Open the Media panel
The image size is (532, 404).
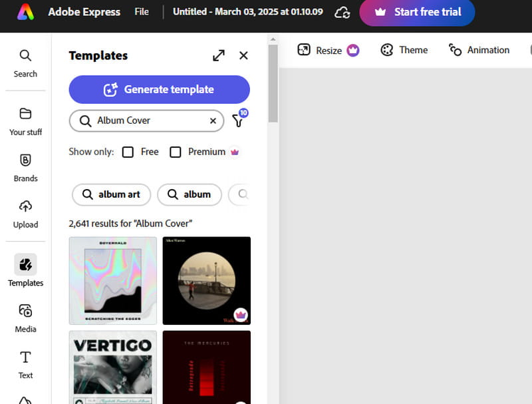click(x=25, y=318)
